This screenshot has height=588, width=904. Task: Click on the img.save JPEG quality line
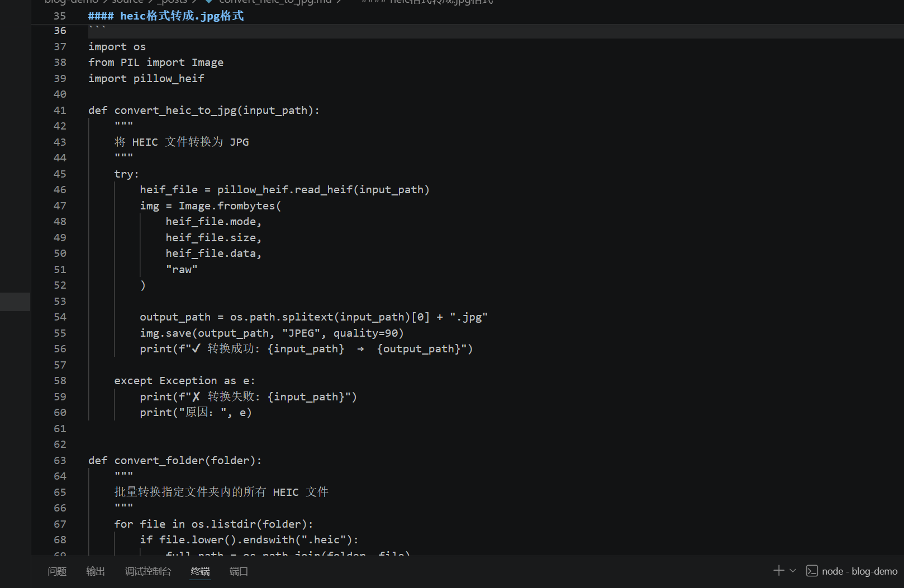(x=272, y=333)
